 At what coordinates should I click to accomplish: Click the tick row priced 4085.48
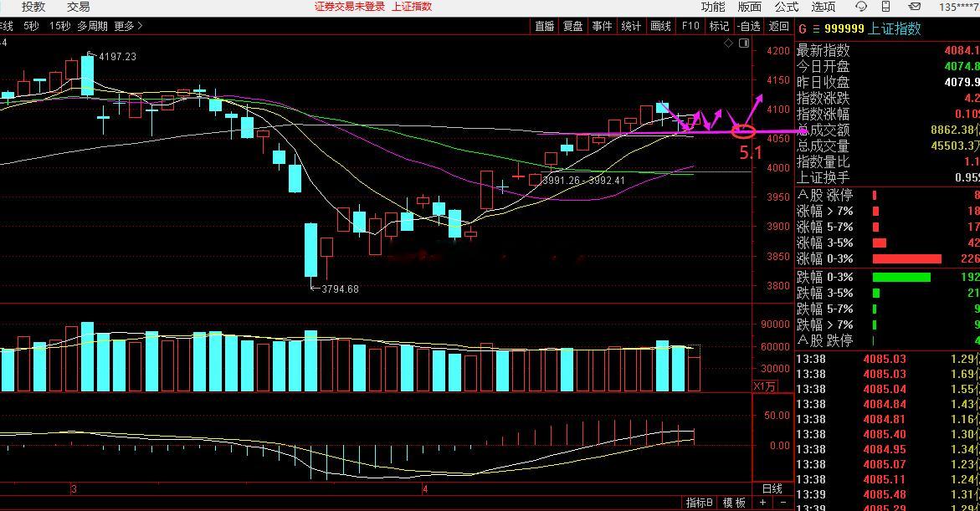887,494
